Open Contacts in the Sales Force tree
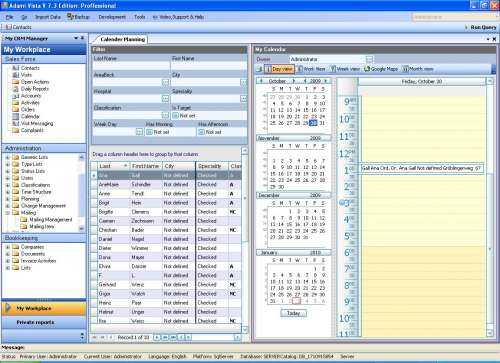This screenshot has width=500, height=363. tap(30, 68)
